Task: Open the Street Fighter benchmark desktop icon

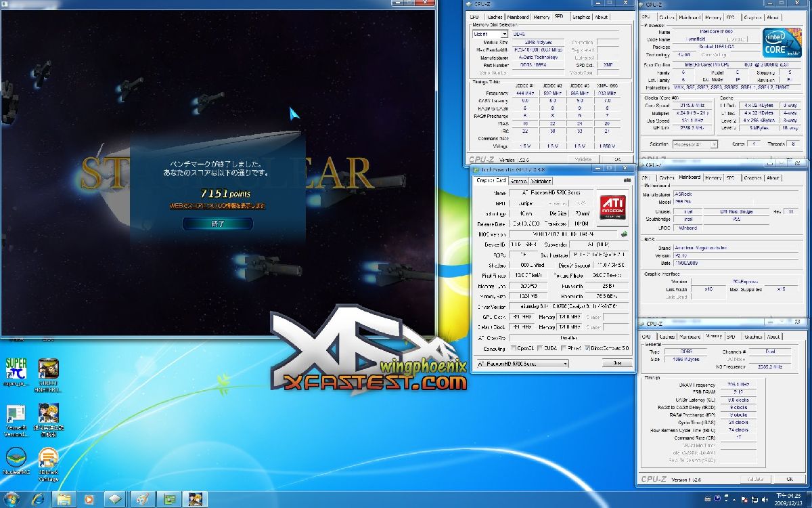Action: point(48,373)
